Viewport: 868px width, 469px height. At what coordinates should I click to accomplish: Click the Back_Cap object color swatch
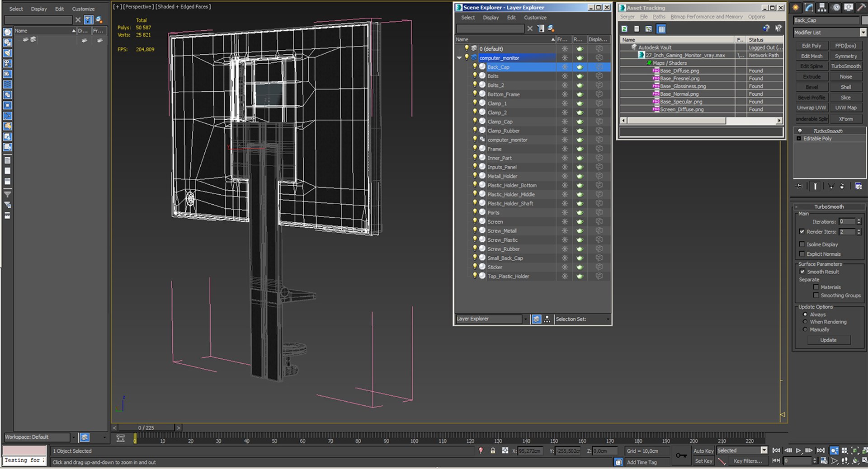tap(865, 20)
